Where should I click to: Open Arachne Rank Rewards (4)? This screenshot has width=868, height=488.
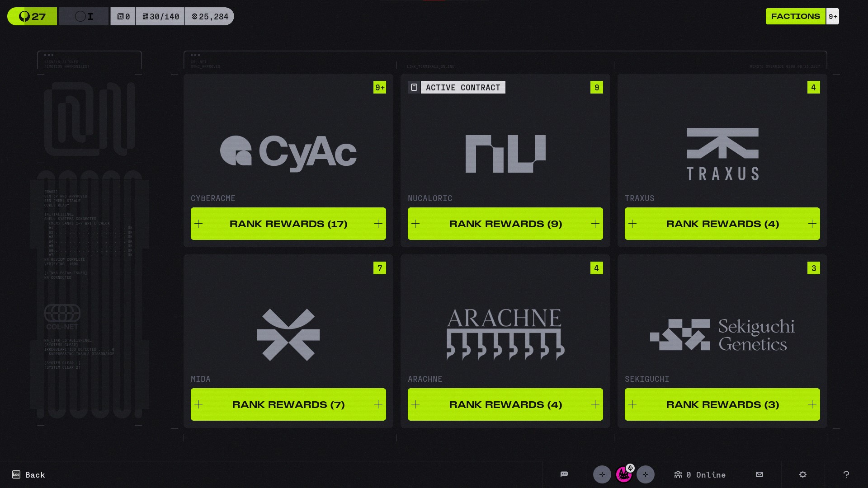(505, 404)
